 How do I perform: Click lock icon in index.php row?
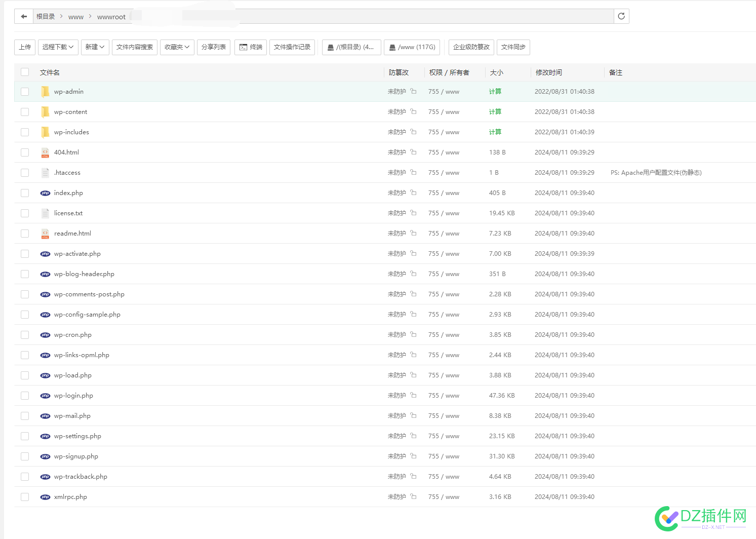pyautogui.click(x=413, y=192)
